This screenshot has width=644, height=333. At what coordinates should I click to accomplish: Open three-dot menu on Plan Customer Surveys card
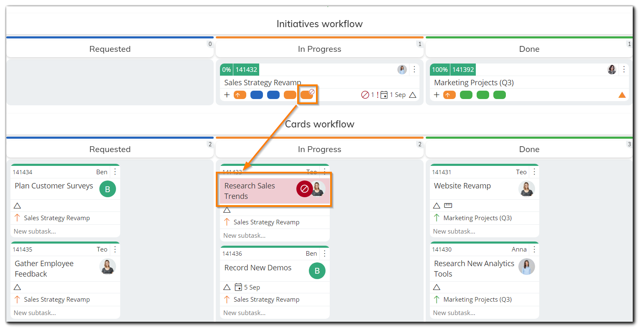coord(115,172)
